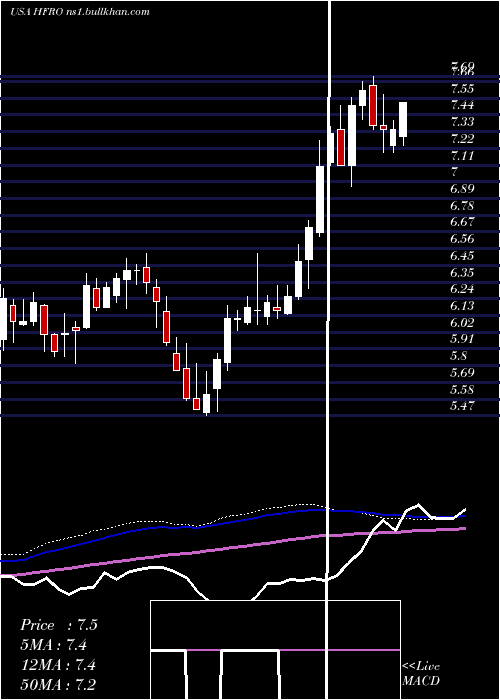500x700 pixels.
Task: Click the 'Price : 7.5' readout
Action: [58, 625]
